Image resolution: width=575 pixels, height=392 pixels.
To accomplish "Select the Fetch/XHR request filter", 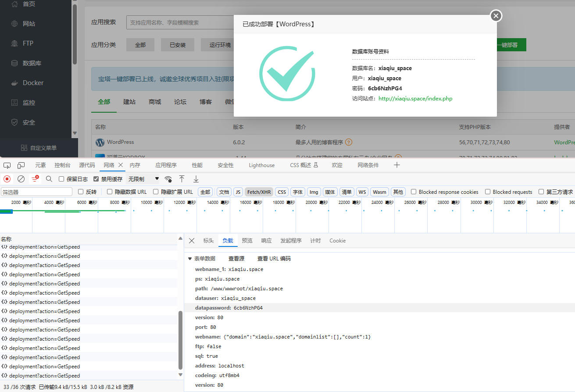I will pos(259,192).
